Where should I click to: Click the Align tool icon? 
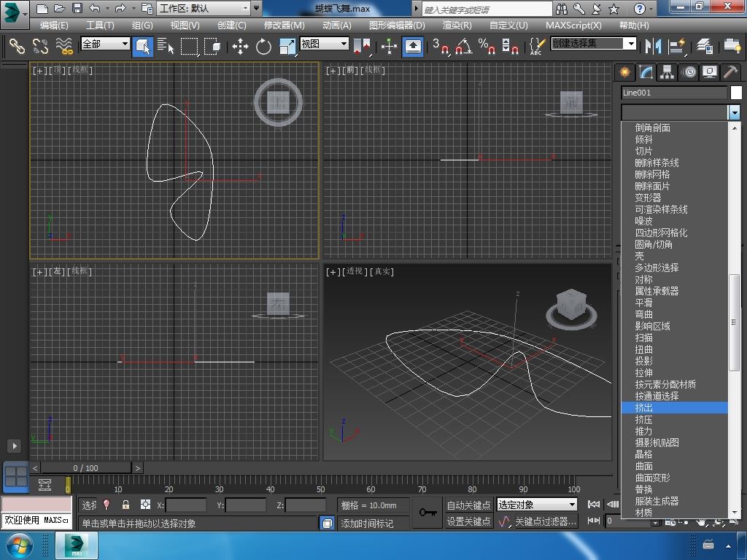click(676, 46)
